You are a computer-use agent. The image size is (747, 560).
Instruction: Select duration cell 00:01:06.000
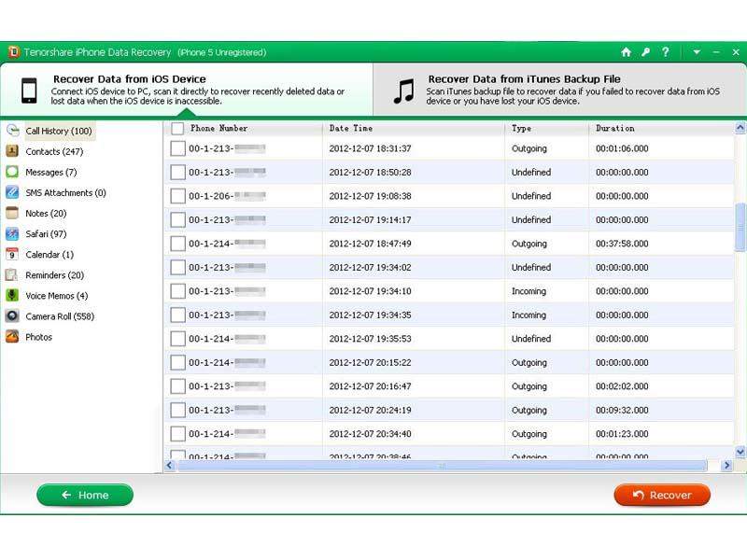coord(622,148)
